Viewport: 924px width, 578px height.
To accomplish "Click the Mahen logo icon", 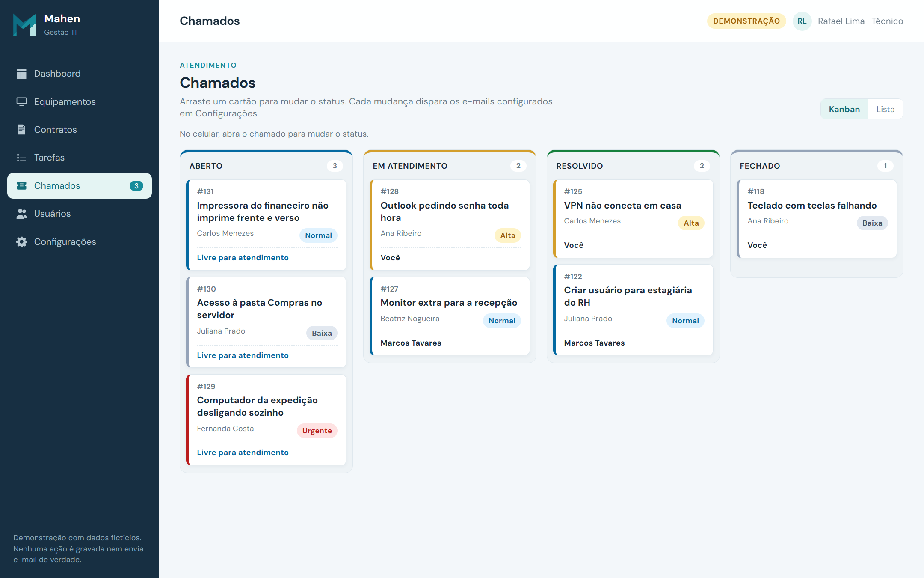I will click(x=25, y=25).
